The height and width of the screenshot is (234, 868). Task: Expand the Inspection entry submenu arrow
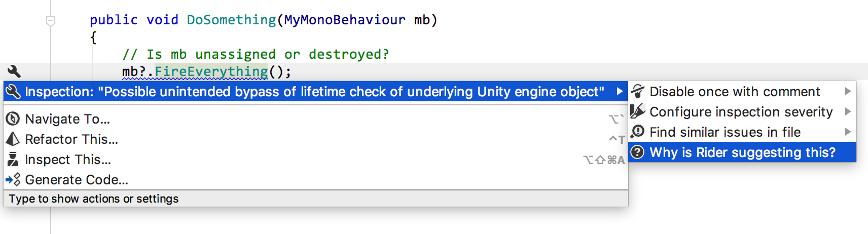(x=620, y=92)
